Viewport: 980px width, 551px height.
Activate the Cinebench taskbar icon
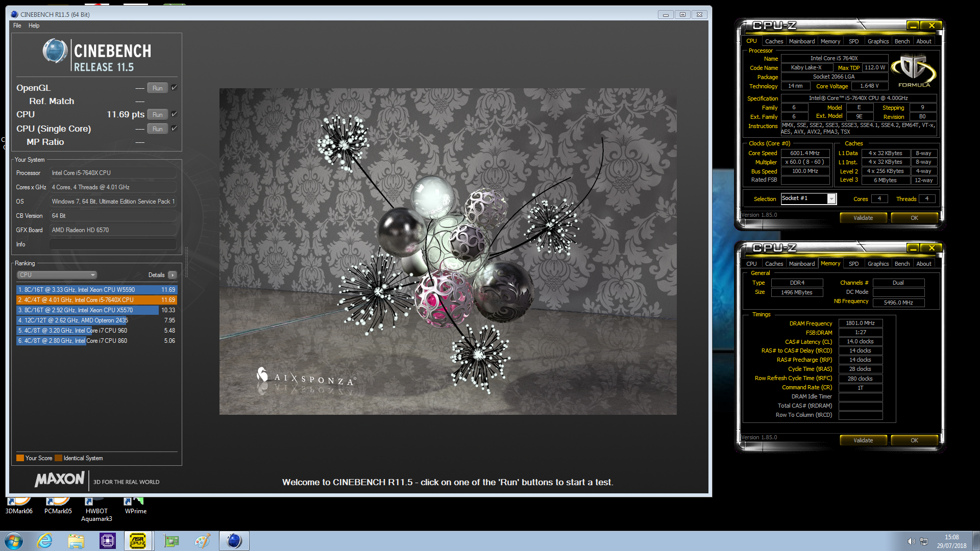234,541
